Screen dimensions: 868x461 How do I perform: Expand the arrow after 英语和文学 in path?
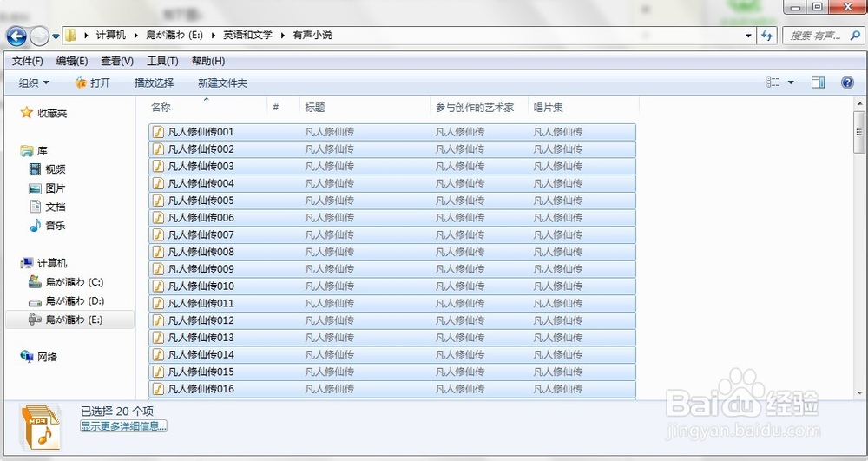pyautogui.click(x=282, y=36)
